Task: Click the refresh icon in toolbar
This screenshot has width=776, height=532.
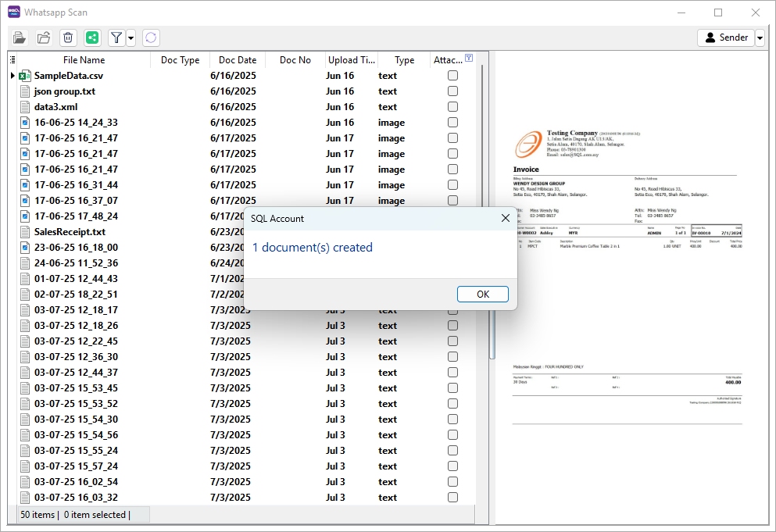Action: click(151, 37)
